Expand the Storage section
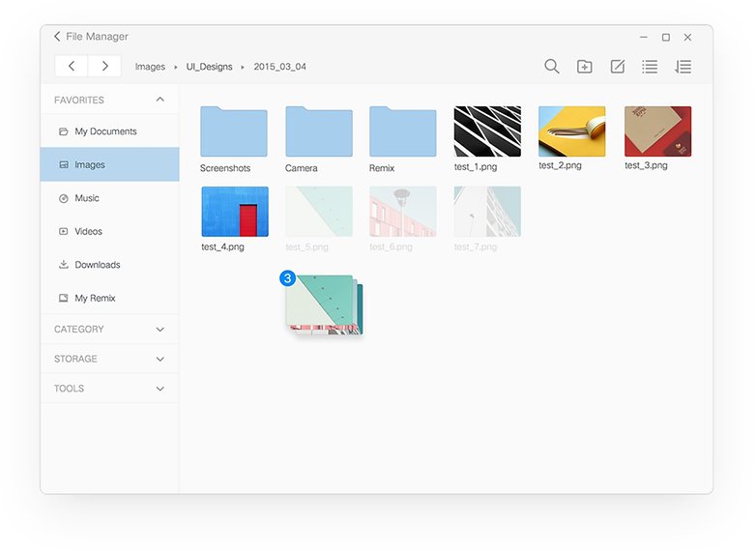The height and width of the screenshot is (551, 756). coord(160,360)
